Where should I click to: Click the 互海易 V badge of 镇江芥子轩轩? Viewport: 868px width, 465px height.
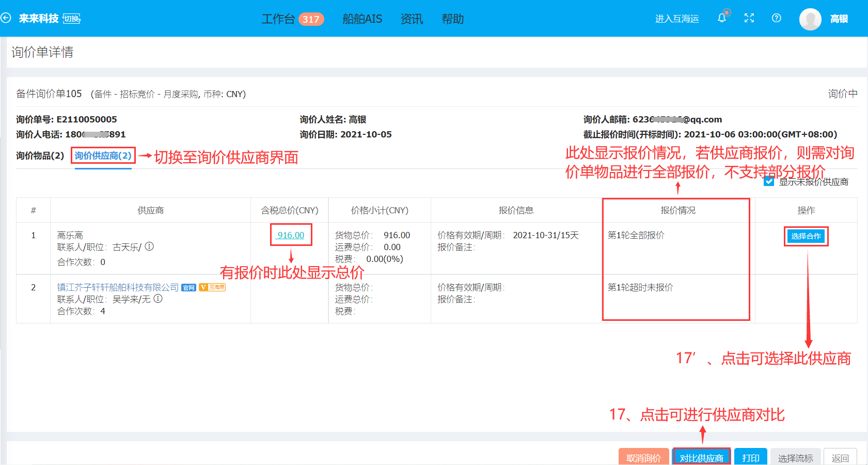point(212,287)
